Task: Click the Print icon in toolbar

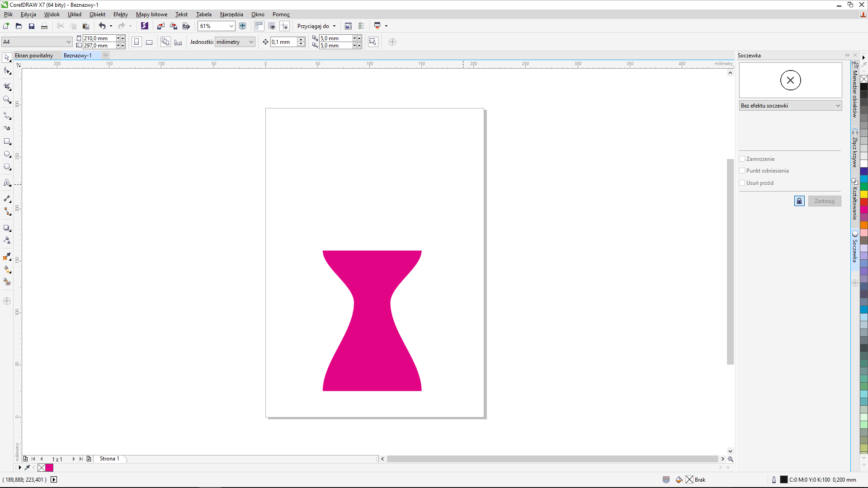Action: click(x=44, y=26)
